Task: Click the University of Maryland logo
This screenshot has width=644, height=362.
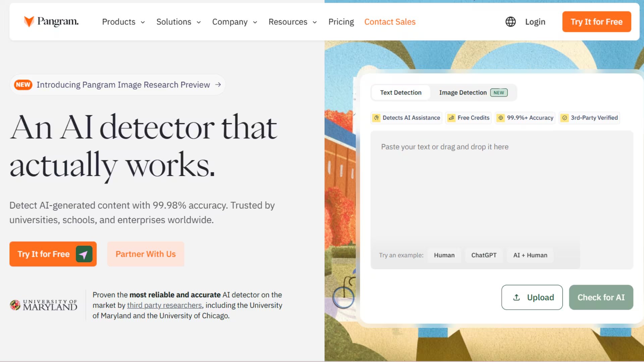Action: pos(44,305)
